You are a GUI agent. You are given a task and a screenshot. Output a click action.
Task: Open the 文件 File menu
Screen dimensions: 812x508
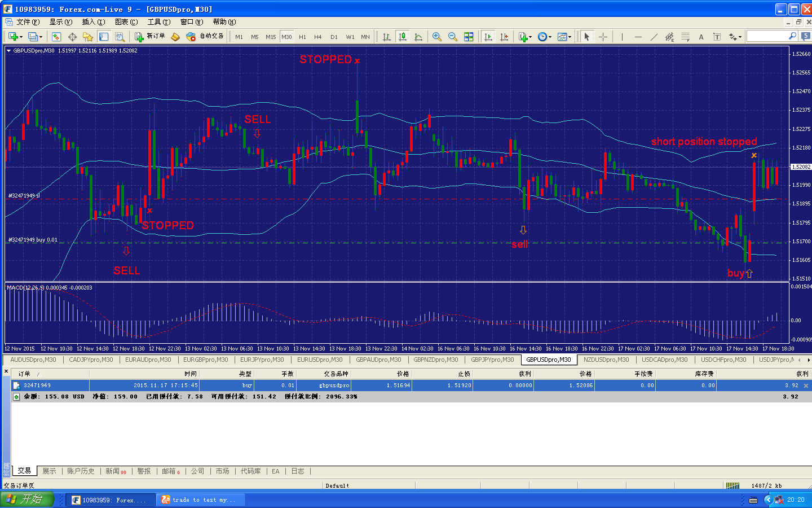click(x=28, y=22)
